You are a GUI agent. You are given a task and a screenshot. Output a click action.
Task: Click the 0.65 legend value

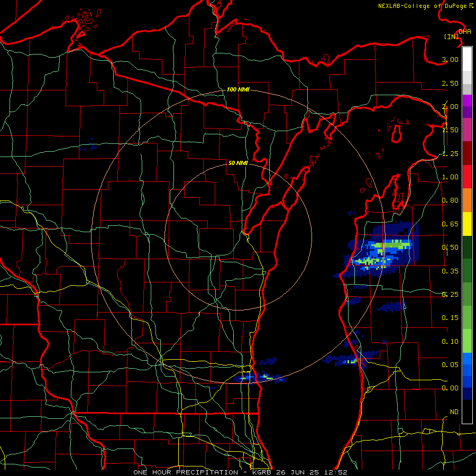coord(450,224)
